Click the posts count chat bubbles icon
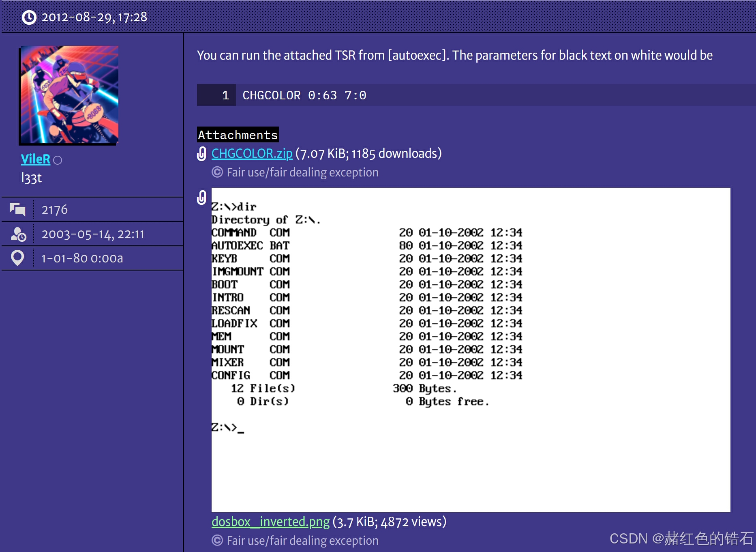Viewport: 756px width, 552px height. click(x=17, y=210)
